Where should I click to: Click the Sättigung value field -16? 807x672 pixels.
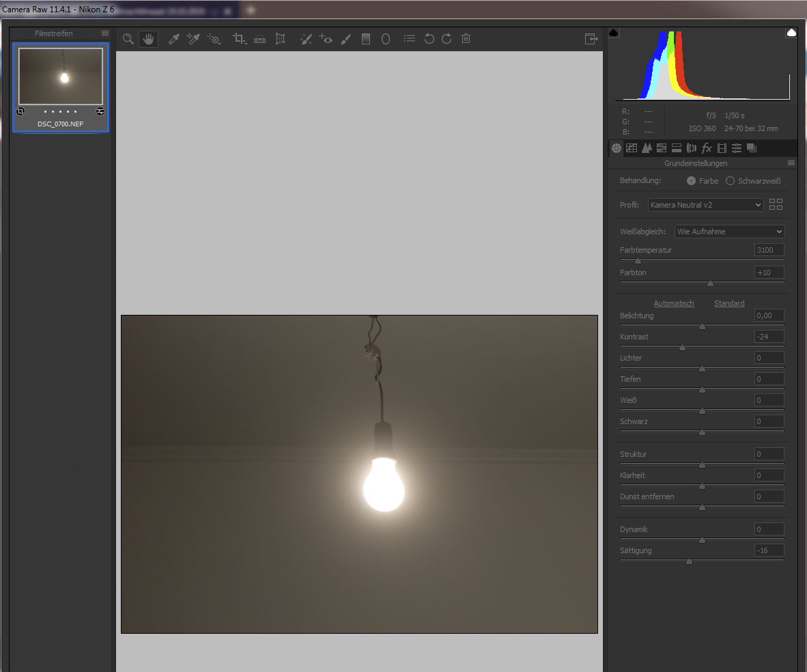pos(769,550)
